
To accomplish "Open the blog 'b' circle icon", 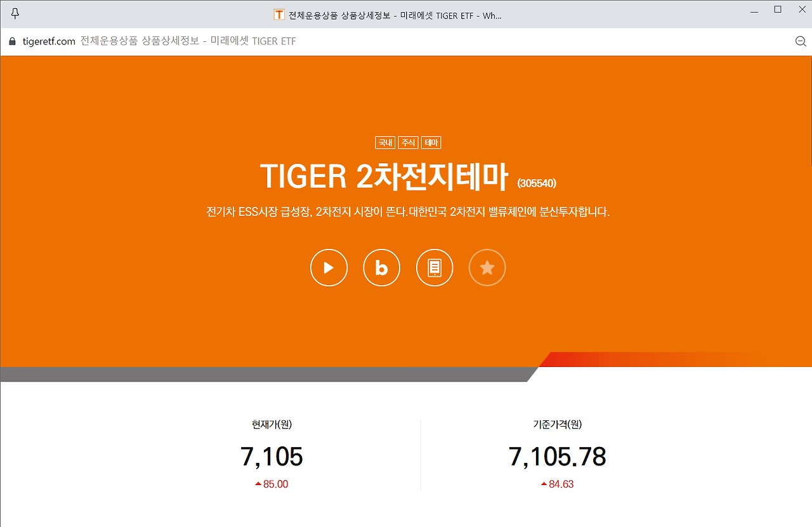I will 381,268.
